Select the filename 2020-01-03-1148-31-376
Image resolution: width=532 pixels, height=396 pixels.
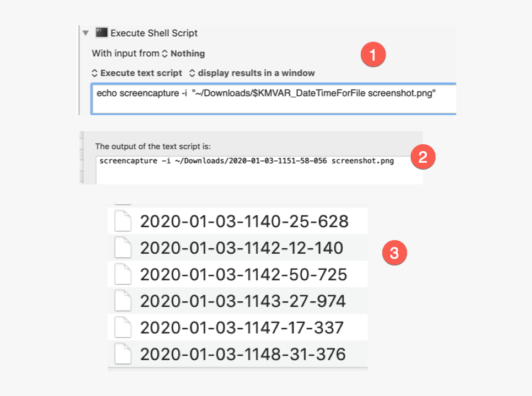(242, 354)
